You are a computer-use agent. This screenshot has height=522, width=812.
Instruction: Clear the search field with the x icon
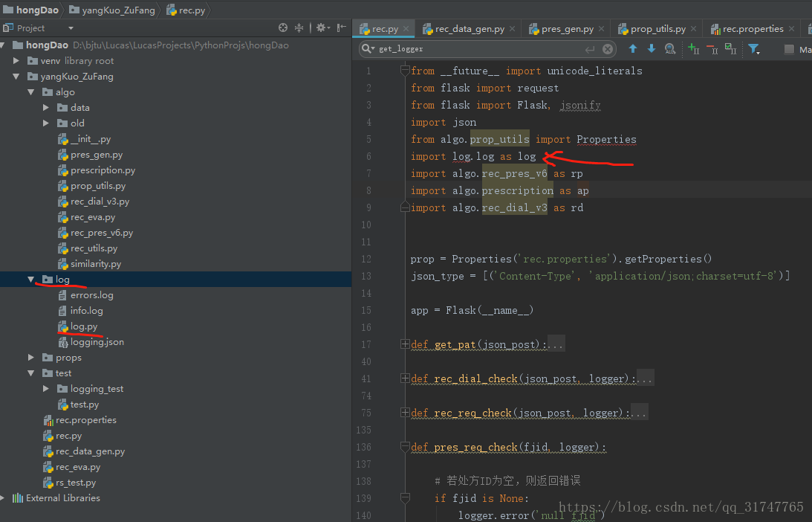point(607,48)
